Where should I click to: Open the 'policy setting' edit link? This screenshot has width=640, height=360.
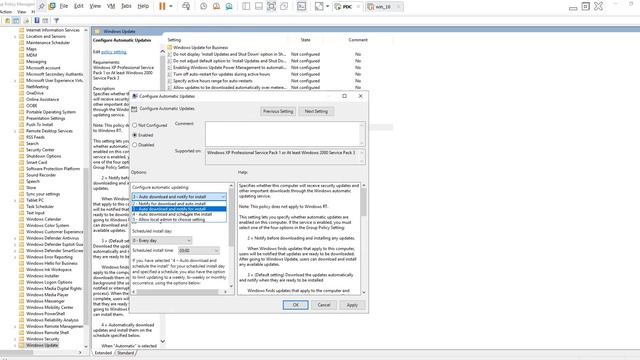[x=113, y=52]
